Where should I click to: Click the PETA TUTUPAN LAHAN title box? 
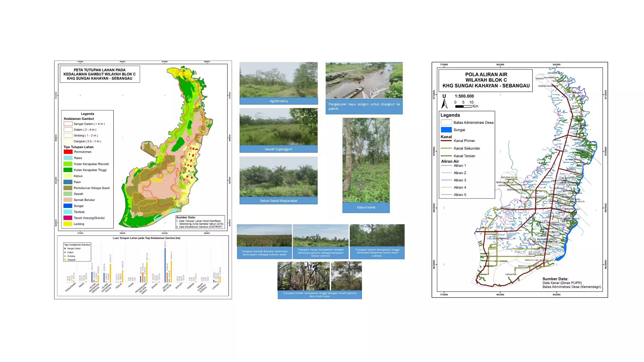click(100, 74)
